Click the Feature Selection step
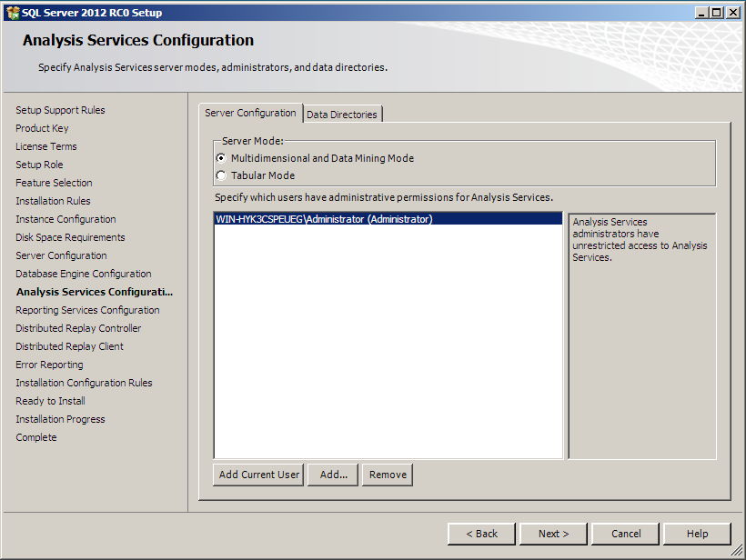 click(x=54, y=183)
